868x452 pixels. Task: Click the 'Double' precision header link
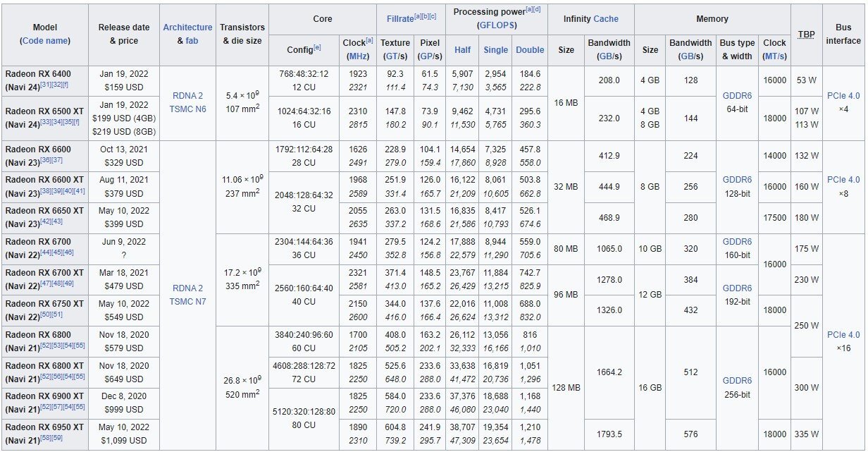(530, 49)
